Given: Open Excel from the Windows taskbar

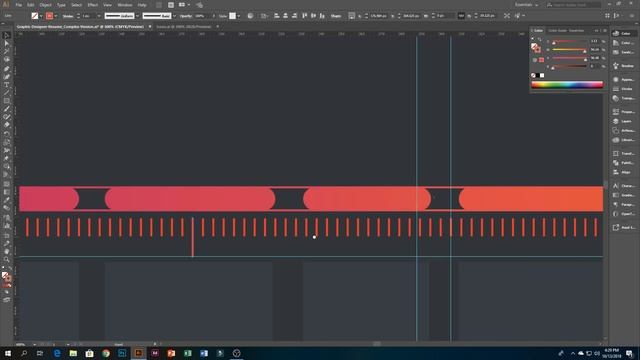Looking at the screenshot, I should 187,353.
